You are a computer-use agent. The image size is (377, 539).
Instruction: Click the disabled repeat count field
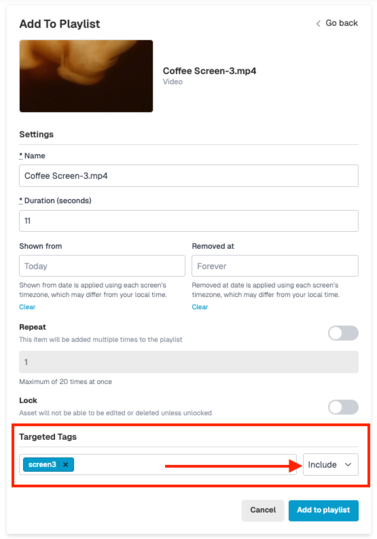tap(189, 362)
